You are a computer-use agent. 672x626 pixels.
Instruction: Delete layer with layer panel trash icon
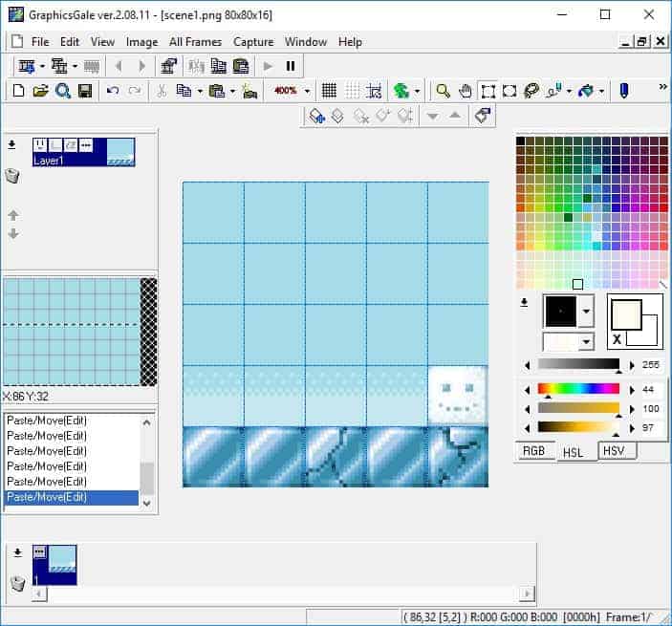pos(12,175)
